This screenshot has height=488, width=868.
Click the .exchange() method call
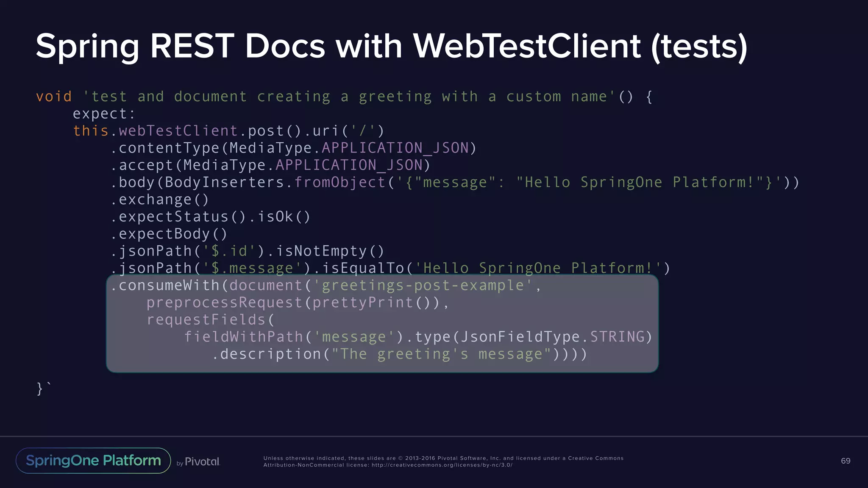[x=160, y=200]
